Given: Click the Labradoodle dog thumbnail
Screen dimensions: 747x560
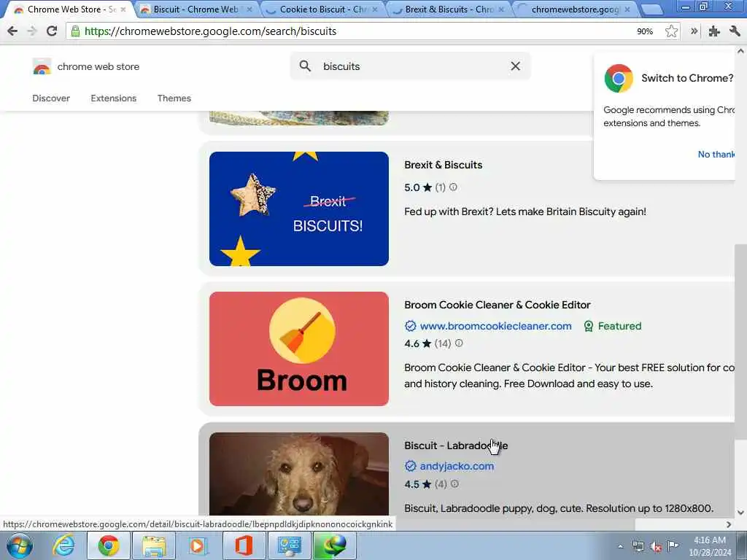Looking at the screenshot, I should click(298, 474).
